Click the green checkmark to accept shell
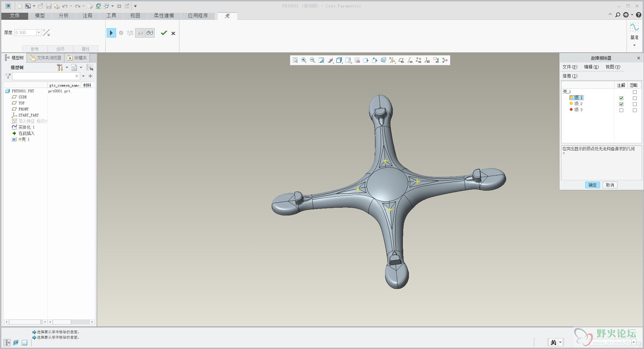The image size is (644, 349). pyautogui.click(x=164, y=33)
